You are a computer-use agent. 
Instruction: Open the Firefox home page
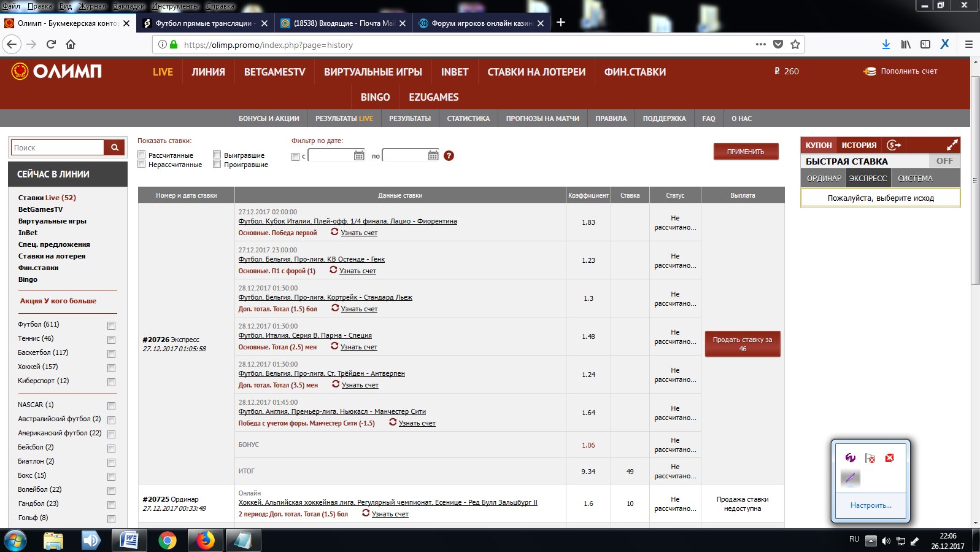pyautogui.click(x=71, y=44)
